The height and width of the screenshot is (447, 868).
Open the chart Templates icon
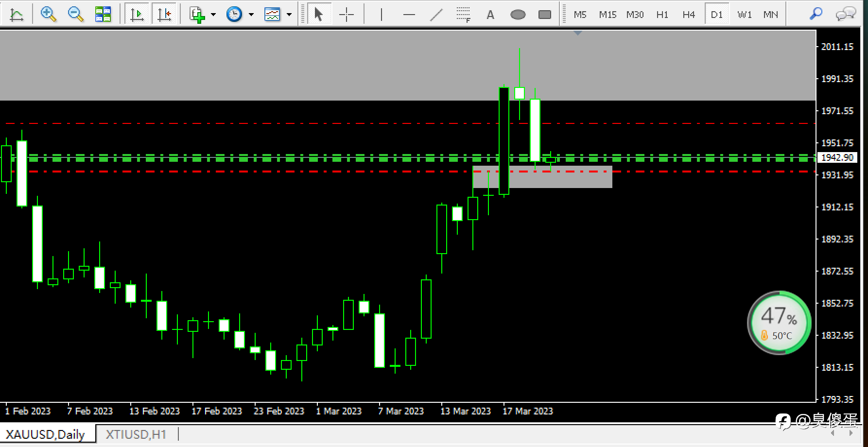[x=272, y=15]
